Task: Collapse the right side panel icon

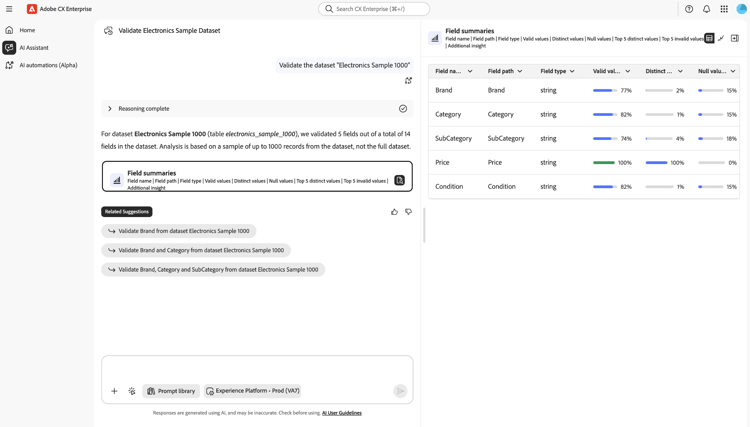Action: 735,38
